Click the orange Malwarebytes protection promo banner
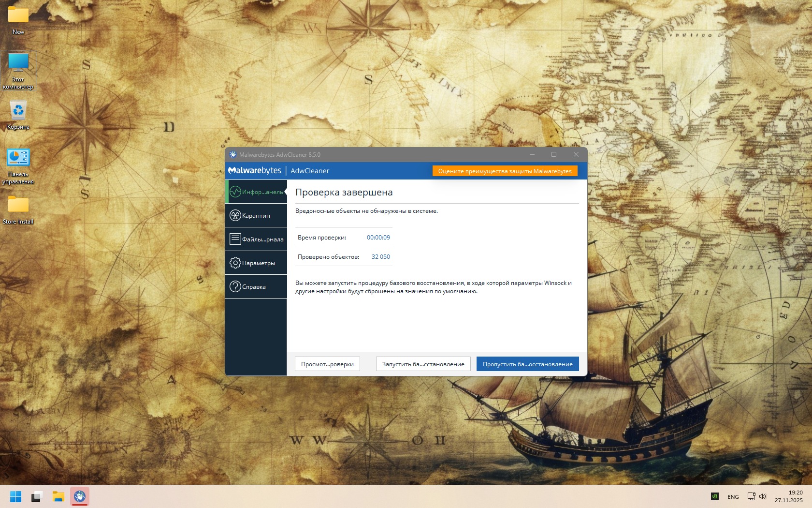The height and width of the screenshot is (508, 812). click(505, 171)
